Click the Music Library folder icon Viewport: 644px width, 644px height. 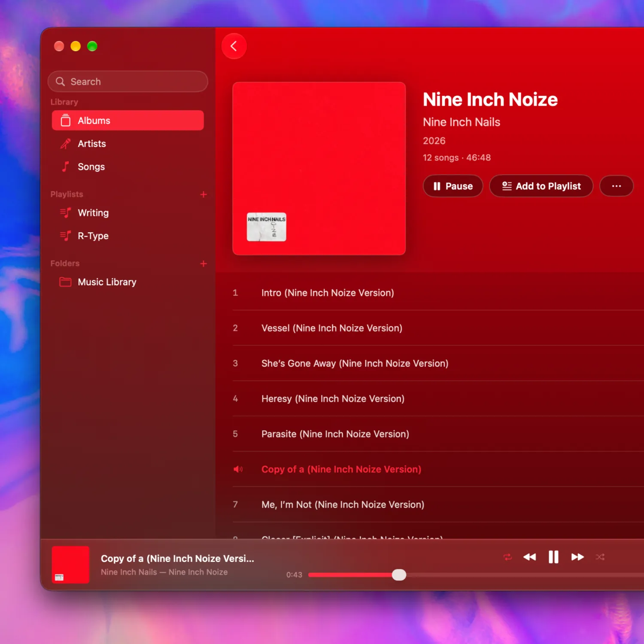point(65,282)
